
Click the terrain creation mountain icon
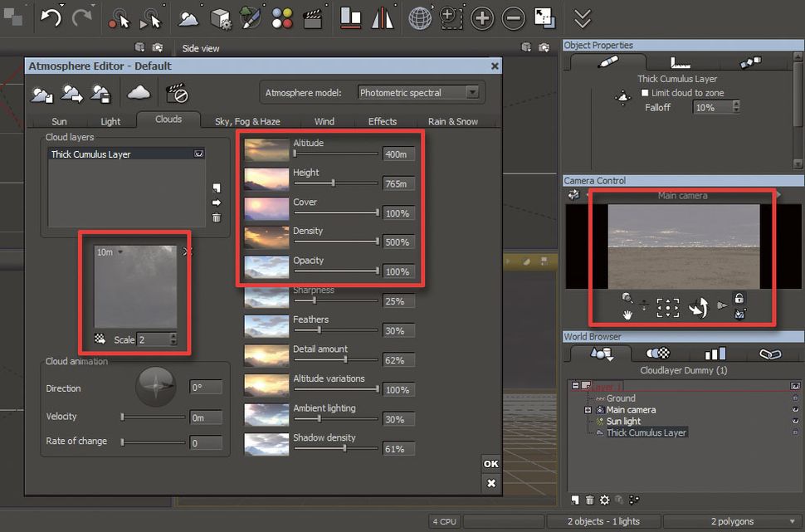tap(189, 17)
